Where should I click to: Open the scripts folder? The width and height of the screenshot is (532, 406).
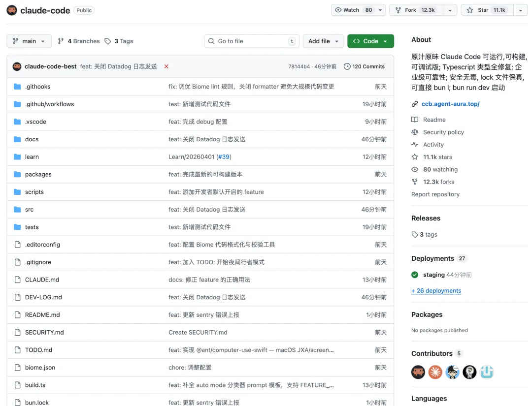(34, 192)
